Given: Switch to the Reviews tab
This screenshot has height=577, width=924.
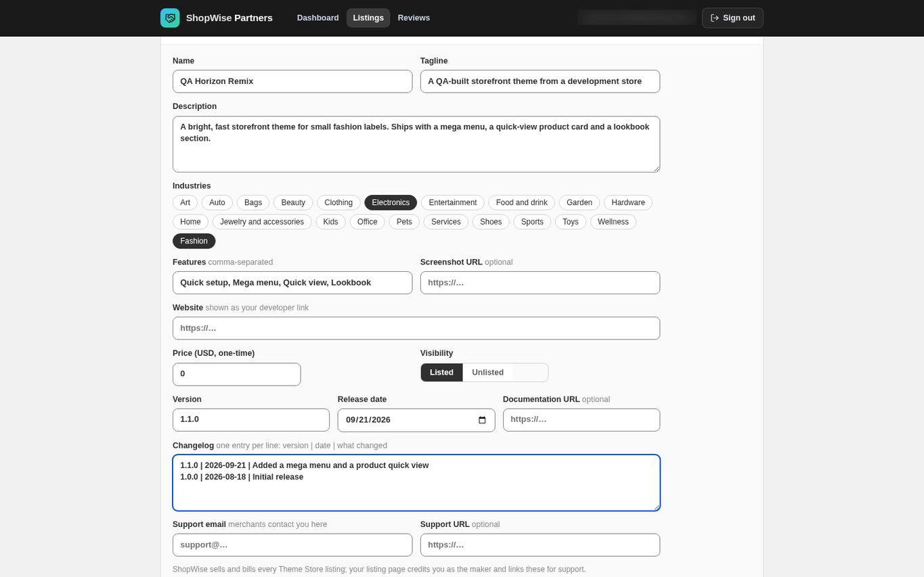Looking at the screenshot, I should (414, 18).
